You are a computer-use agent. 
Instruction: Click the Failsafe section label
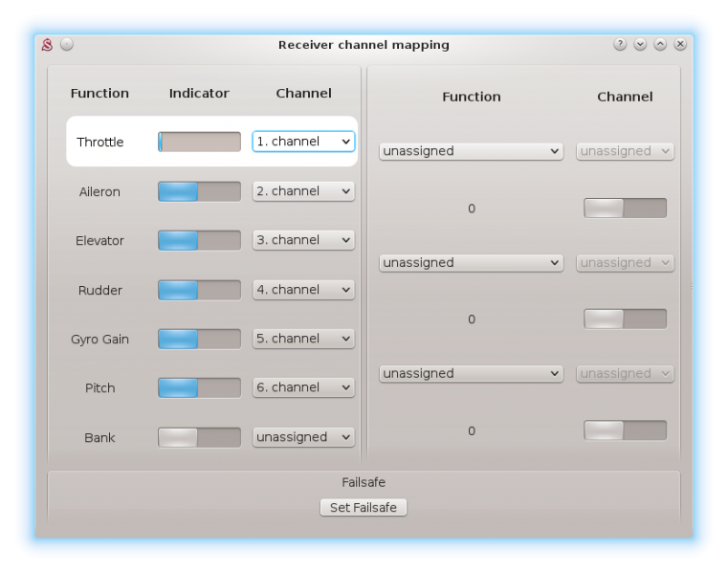364,482
